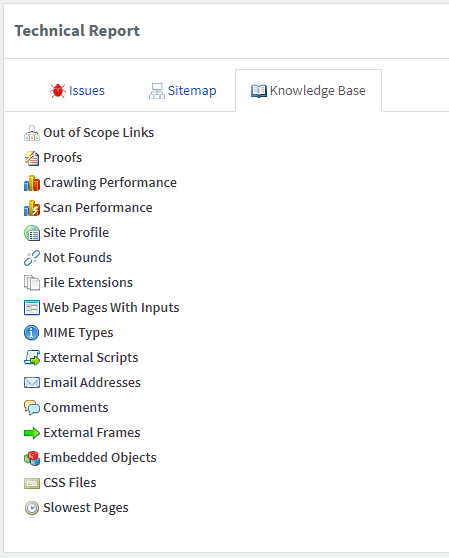Open the File Extensions entry
The image size is (449, 558).
tap(88, 283)
